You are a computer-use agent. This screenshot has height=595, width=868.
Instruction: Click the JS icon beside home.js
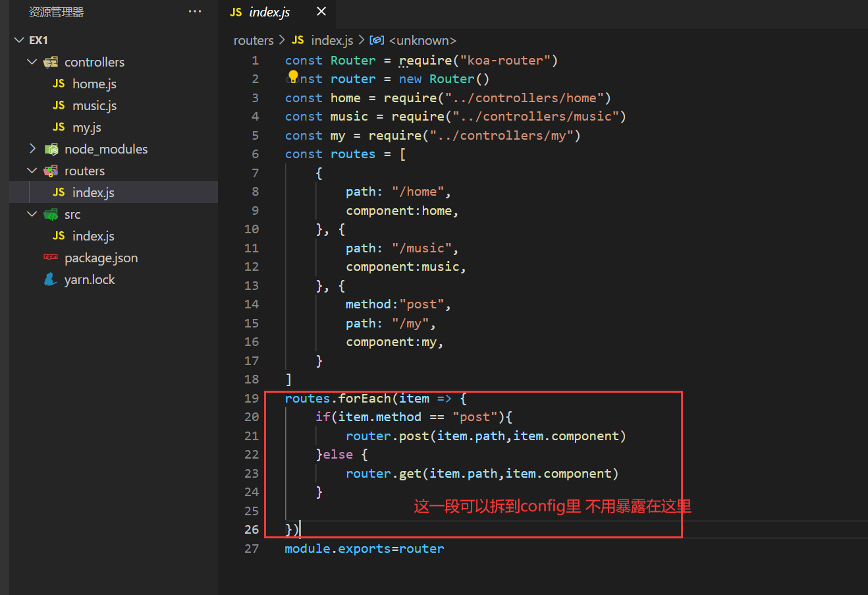pos(59,84)
